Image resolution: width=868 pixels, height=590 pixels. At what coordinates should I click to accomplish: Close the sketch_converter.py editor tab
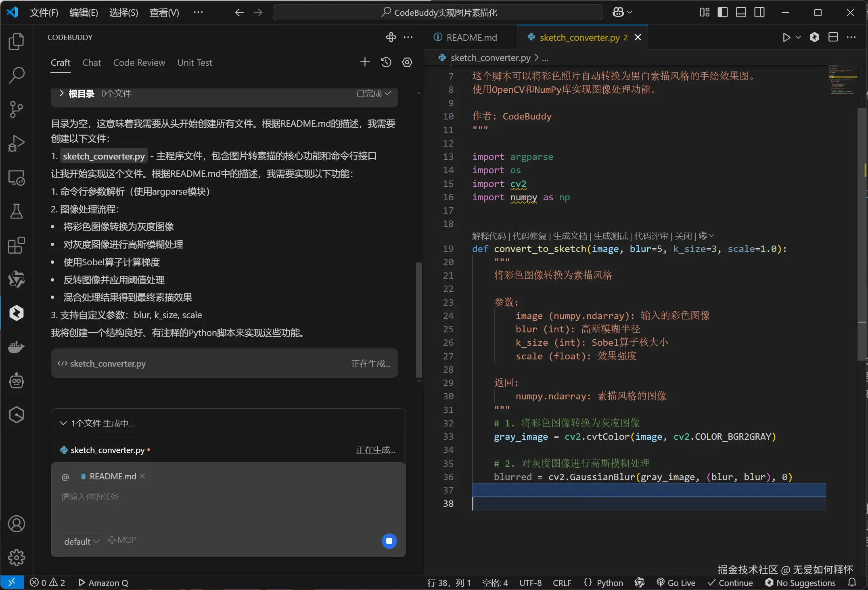638,38
